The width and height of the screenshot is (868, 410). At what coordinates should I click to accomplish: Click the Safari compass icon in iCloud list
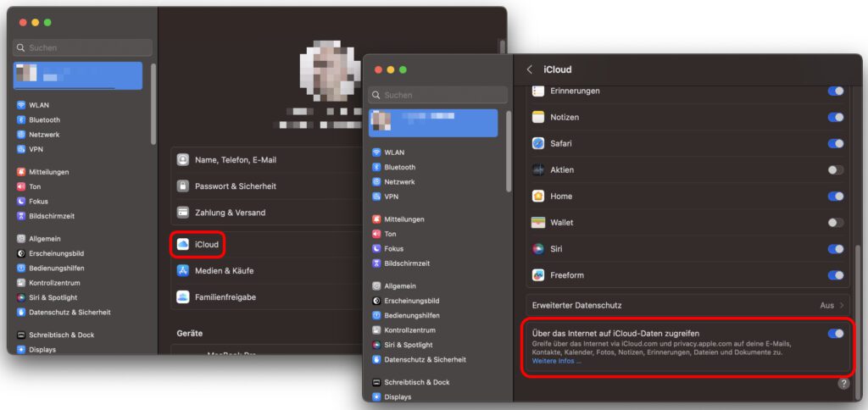tap(537, 143)
